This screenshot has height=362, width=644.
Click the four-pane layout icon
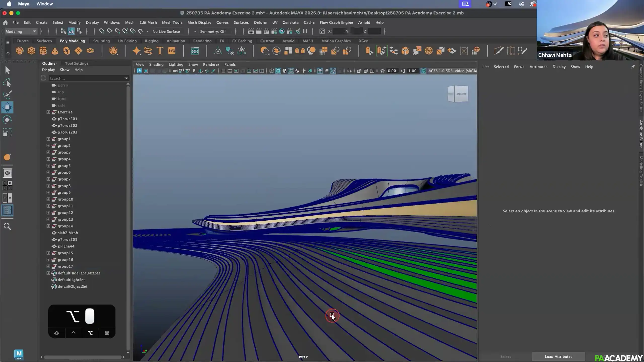tap(7, 185)
